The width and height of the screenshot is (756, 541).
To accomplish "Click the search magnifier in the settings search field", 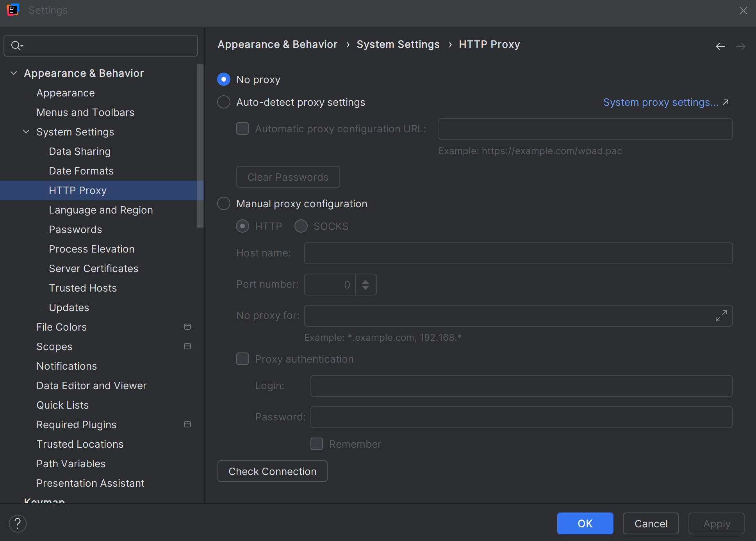I will click(17, 45).
